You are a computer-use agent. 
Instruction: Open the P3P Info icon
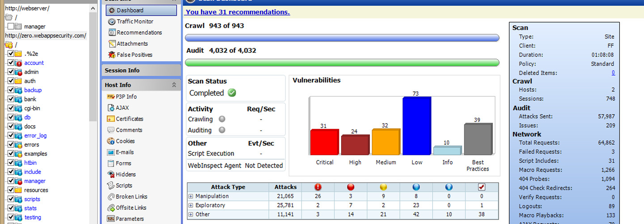(x=111, y=97)
